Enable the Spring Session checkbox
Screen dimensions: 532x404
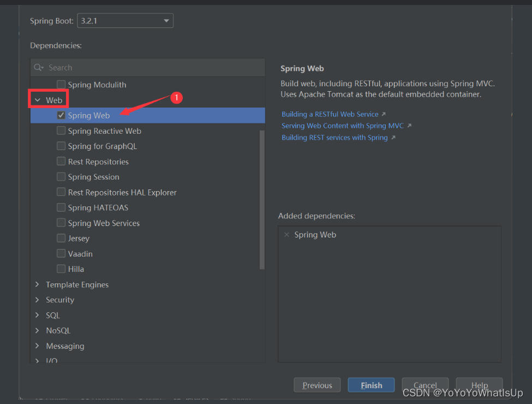(x=61, y=176)
